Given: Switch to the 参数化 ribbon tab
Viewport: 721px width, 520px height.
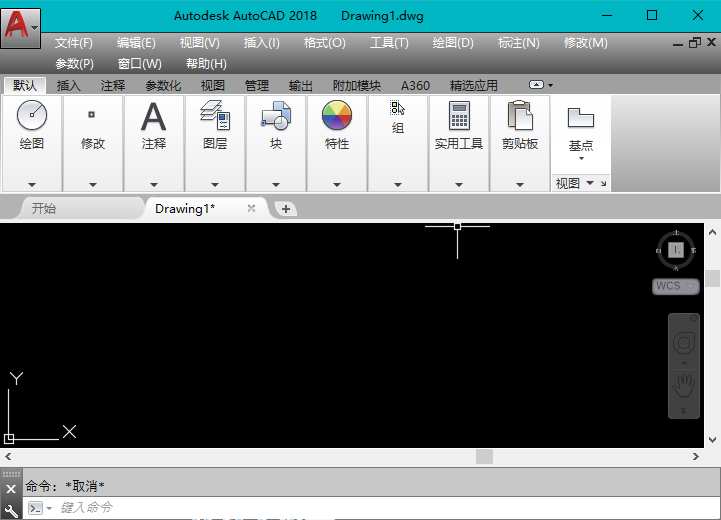Looking at the screenshot, I should click(x=163, y=86).
